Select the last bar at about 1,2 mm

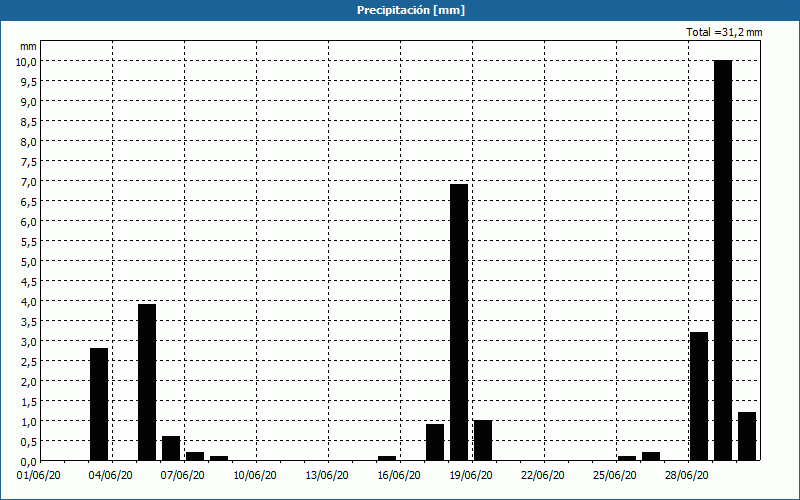(x=747, y=436)
